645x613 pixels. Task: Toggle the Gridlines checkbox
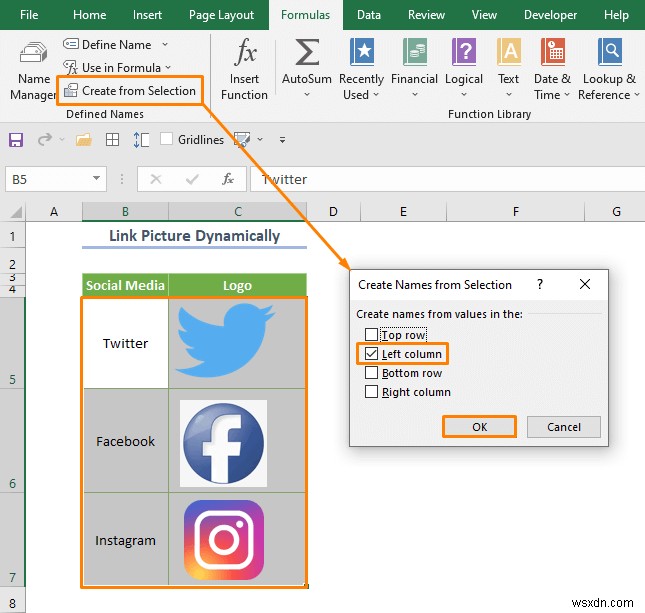click(166, 139)
